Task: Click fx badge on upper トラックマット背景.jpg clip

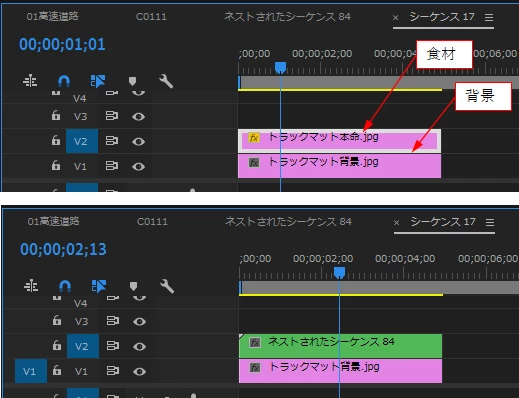Action: [254, 162]
